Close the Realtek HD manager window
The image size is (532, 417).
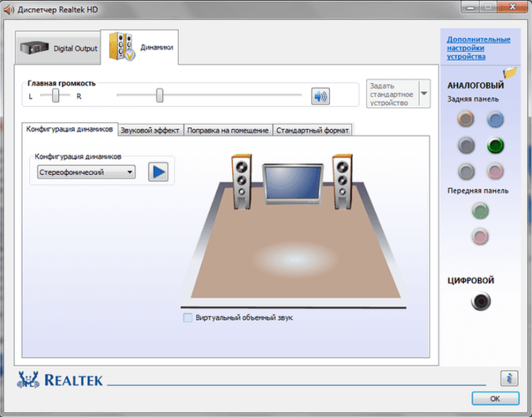click(x=512, y=7)
